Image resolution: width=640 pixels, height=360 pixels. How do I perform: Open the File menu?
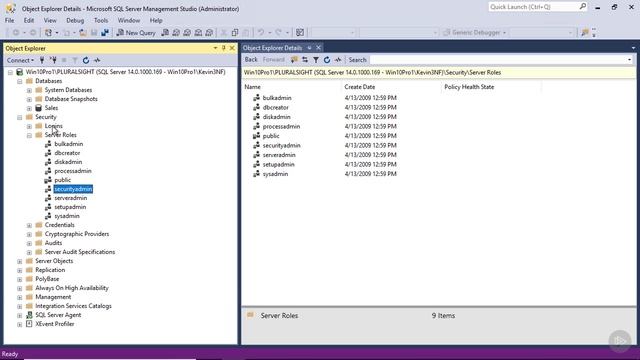9,20
